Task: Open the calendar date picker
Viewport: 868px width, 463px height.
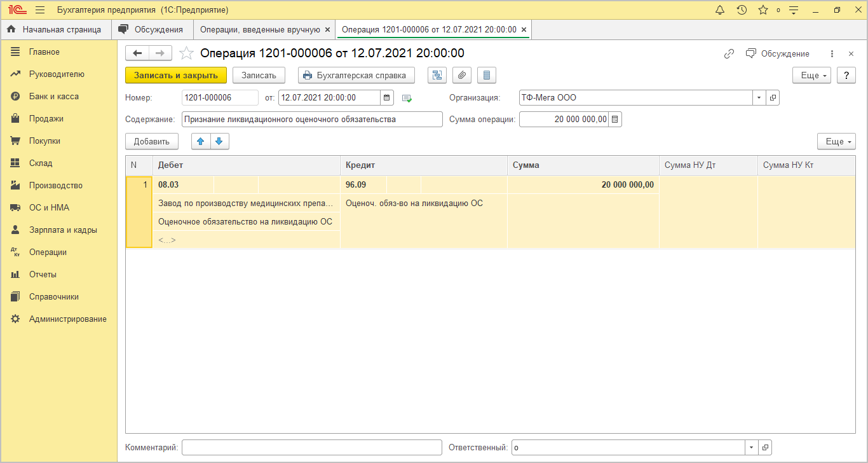Action: click(387, 98)
